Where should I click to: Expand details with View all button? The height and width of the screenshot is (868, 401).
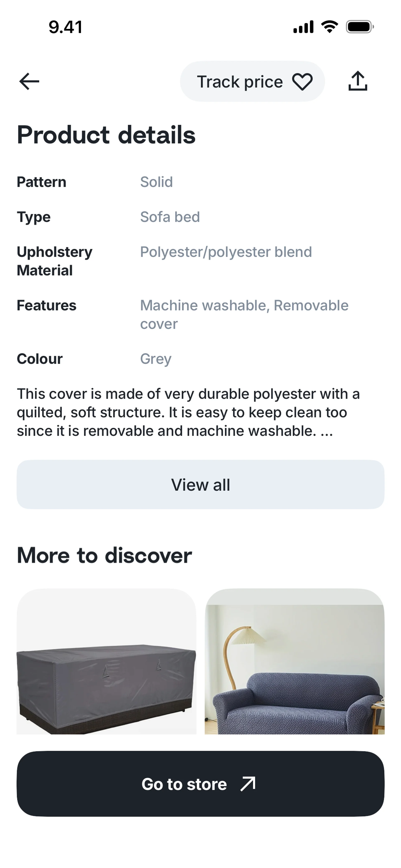click(200, 484)
